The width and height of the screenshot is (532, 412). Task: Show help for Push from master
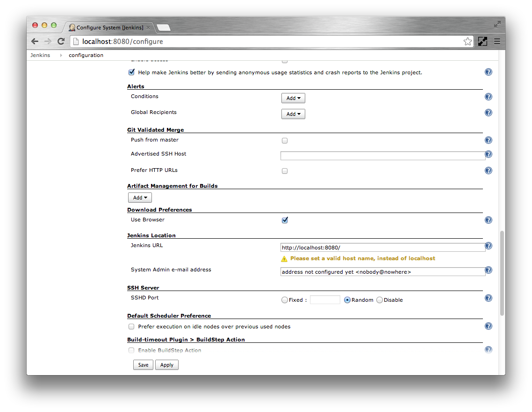[x=489, y=140]
